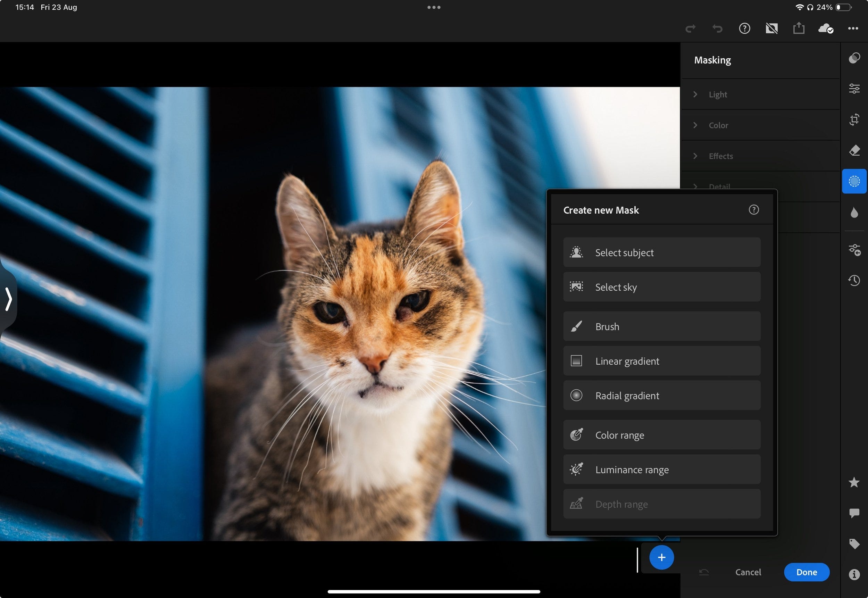Open the Crop and rotate tool
Screen dimensions: 868x598
(x=854, y=119)
